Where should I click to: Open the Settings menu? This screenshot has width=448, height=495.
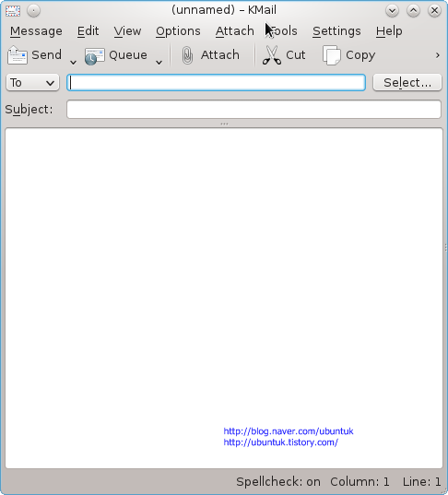[x=336, y=31]
